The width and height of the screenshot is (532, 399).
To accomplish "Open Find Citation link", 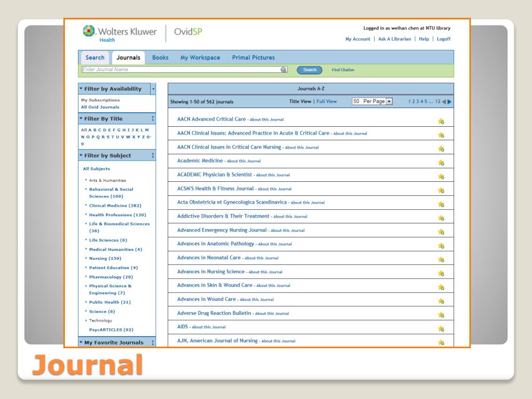I will coord(343,70).
